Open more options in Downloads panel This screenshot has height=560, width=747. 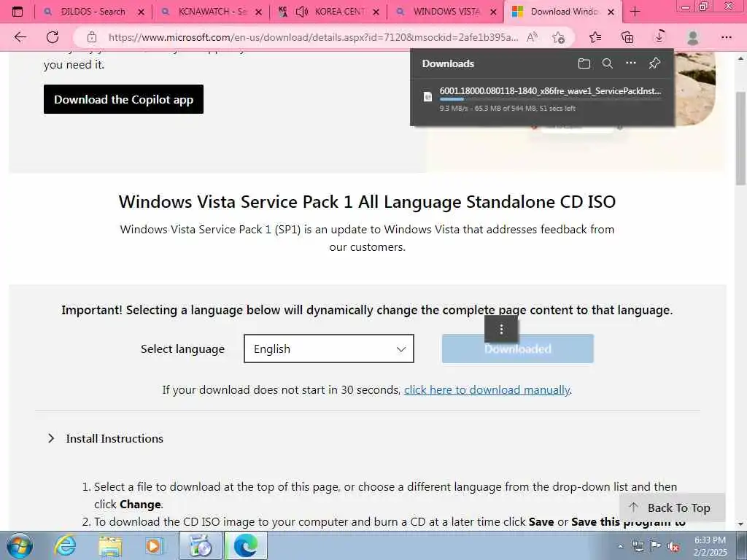[631, 63]
